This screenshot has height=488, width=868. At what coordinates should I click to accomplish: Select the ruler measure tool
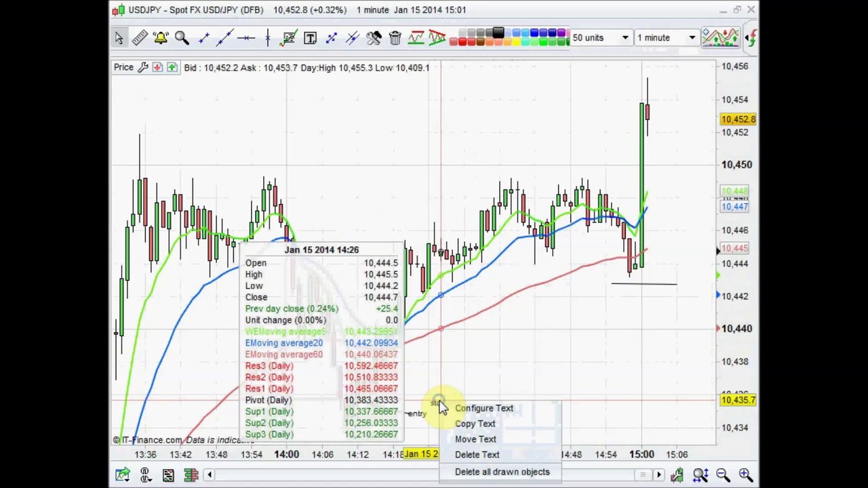pyautogui.click(x=140, y=38)
